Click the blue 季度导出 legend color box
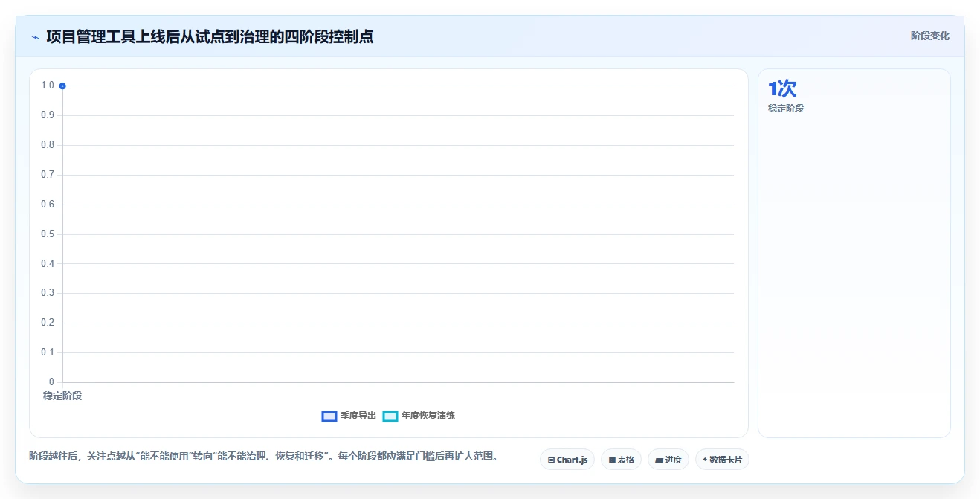 click(x=329, y=416)
